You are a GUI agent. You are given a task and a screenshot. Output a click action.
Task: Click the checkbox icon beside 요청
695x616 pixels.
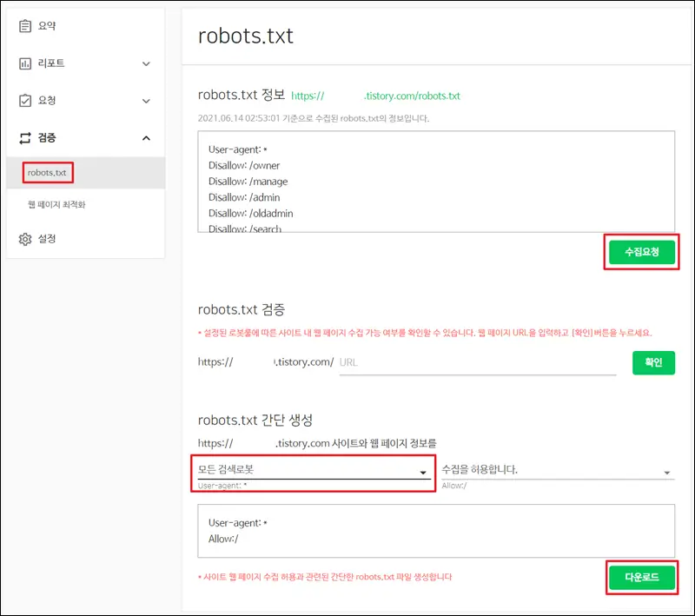click(x=25, y=101)
